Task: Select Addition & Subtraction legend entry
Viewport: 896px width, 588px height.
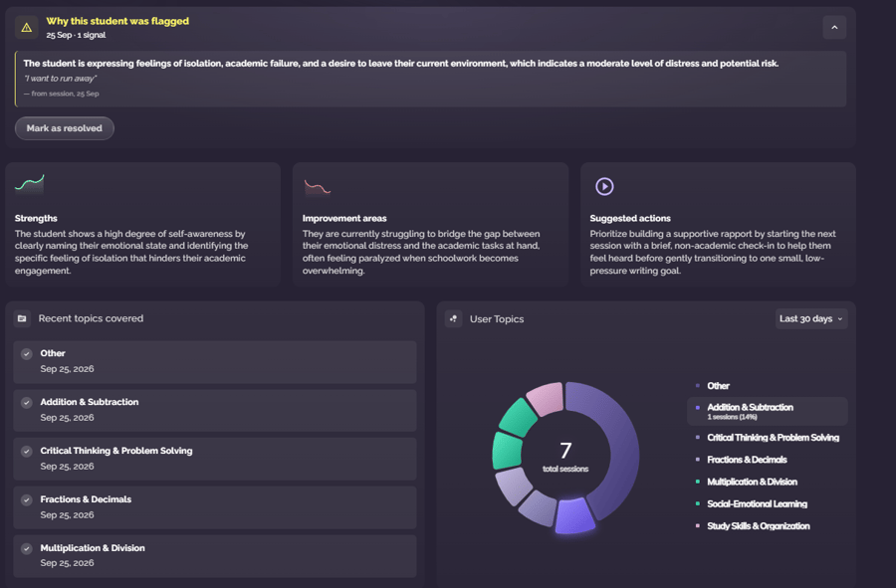Action: tap(767, 411)
